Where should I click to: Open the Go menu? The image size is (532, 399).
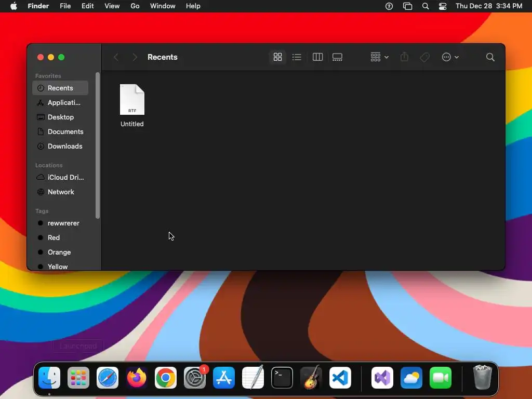pyautogui.click(x=135, y=6)
